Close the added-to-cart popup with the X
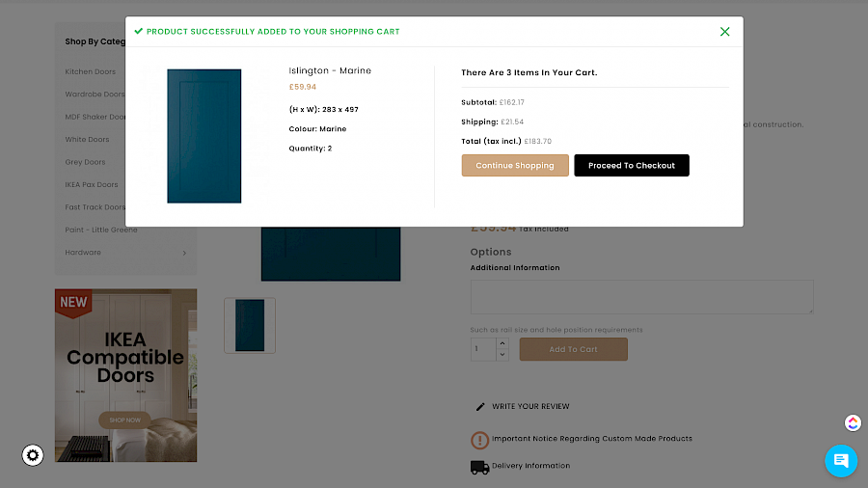This screenshot has width=868, height=488. coord(724,32)
